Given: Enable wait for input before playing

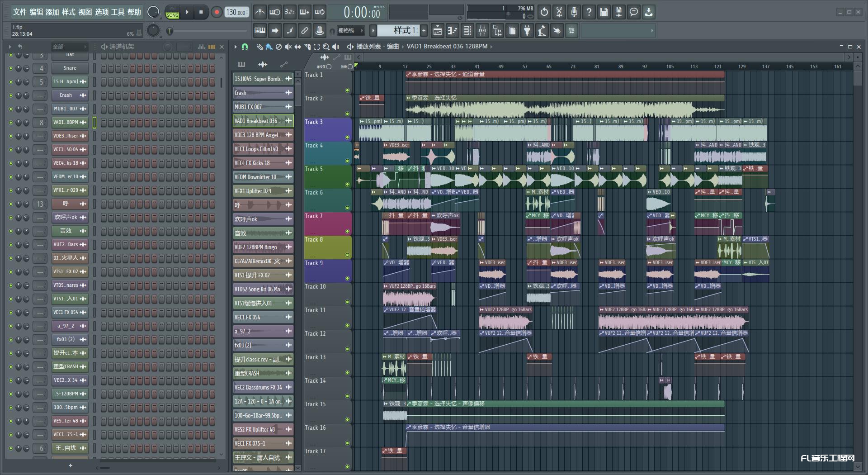Looking at the screenshot, I should point(275,12).
